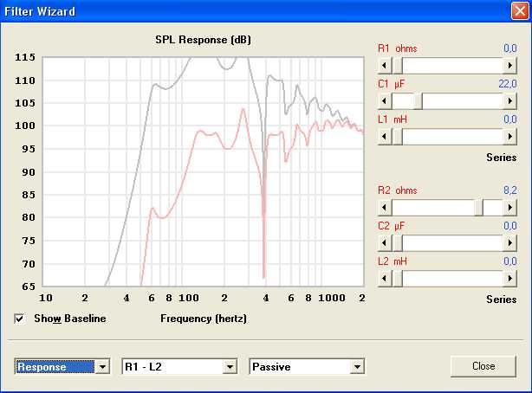Click right arrow of L1 mH slider
This screenshot has width=532, height=393.
(509, 136)
